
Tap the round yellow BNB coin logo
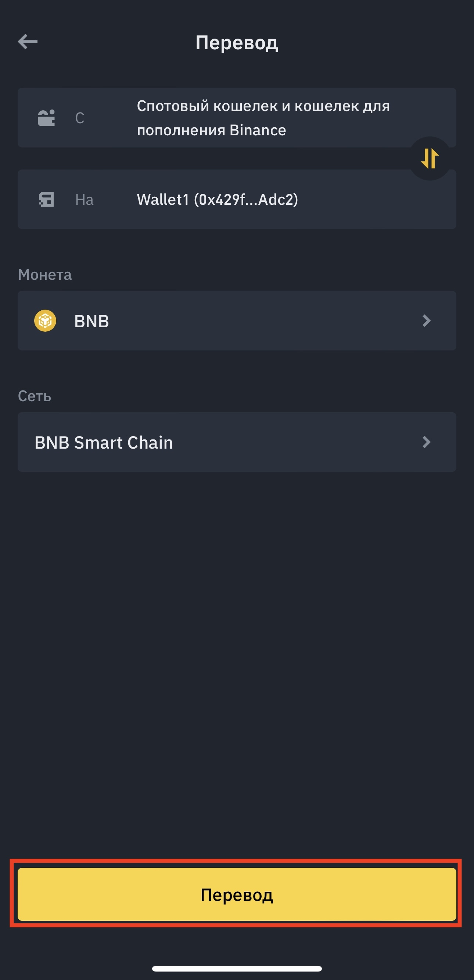(x=45, y=320)
